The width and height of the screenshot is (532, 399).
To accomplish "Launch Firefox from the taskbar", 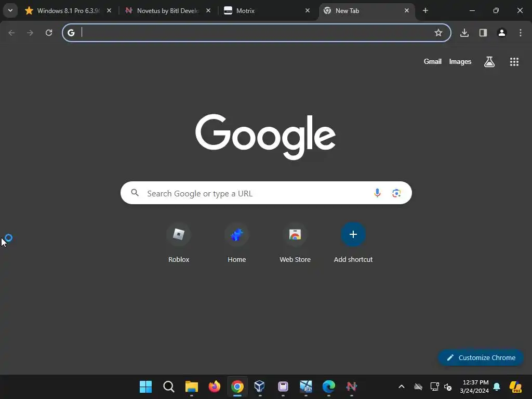I will (215, 387).
